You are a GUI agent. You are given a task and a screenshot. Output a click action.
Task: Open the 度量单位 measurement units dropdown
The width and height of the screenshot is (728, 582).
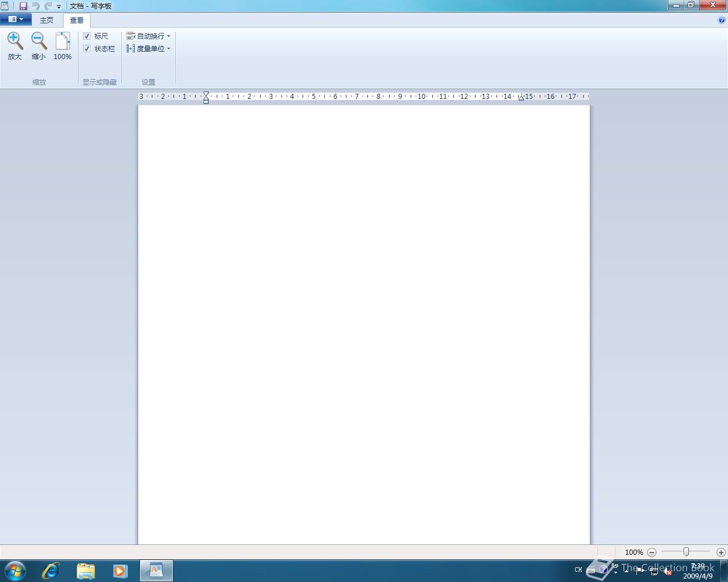pyautogui.click(x=148, y=48)
